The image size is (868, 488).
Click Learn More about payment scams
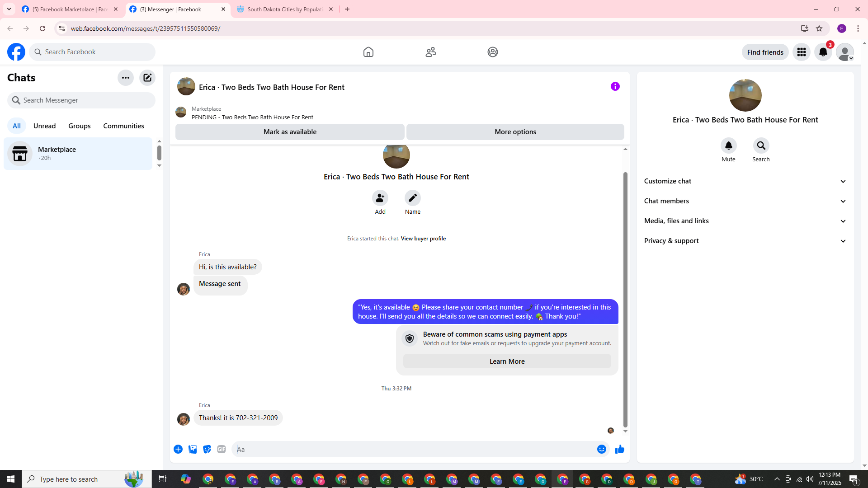click(507, 361)
